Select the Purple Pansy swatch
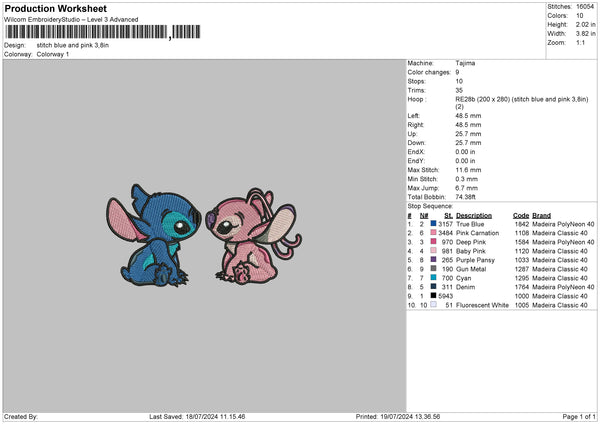 point(435,260)
